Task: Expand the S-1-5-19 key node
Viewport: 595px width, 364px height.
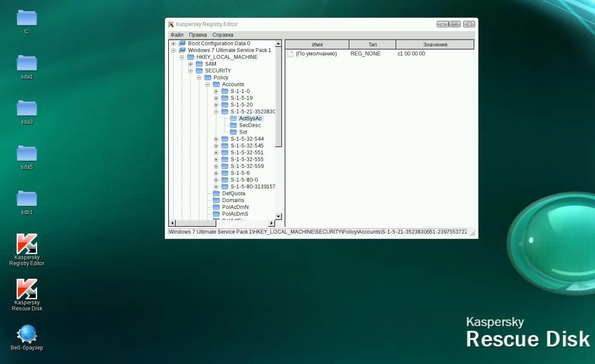Action: coord(216,98)
